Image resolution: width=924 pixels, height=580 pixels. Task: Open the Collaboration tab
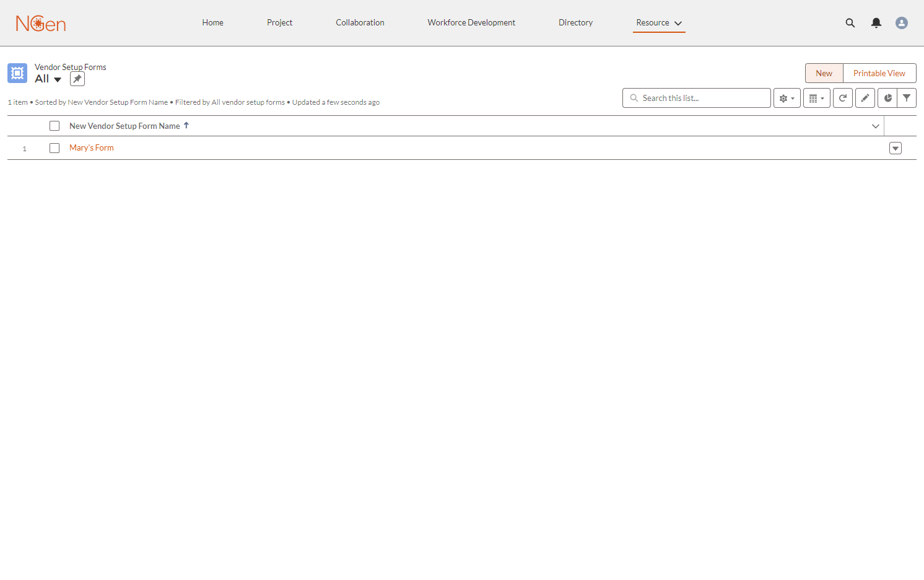point(360,23)
